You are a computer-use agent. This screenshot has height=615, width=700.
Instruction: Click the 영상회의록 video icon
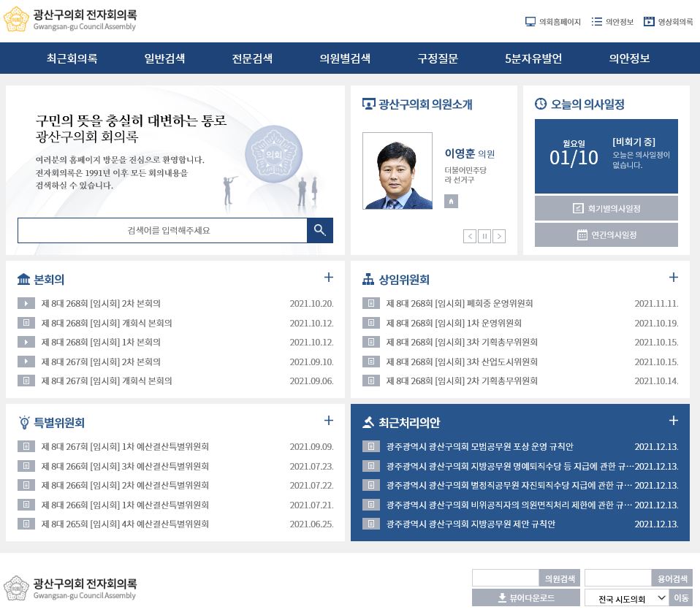[x=649, y=22]
